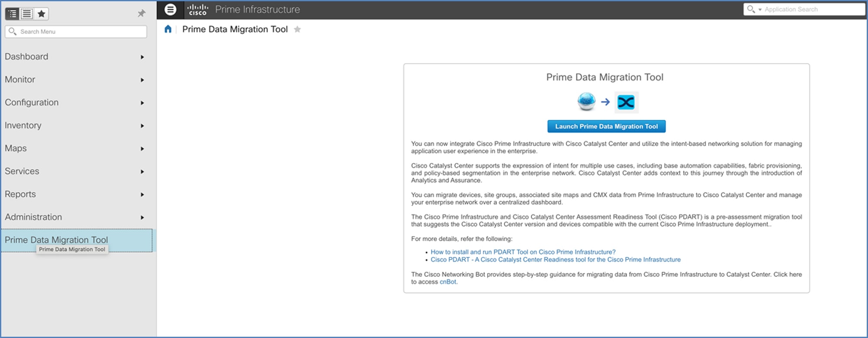868x338 pixels.
Task: Focus the Application Search field
Action: (x=804, y=9)
